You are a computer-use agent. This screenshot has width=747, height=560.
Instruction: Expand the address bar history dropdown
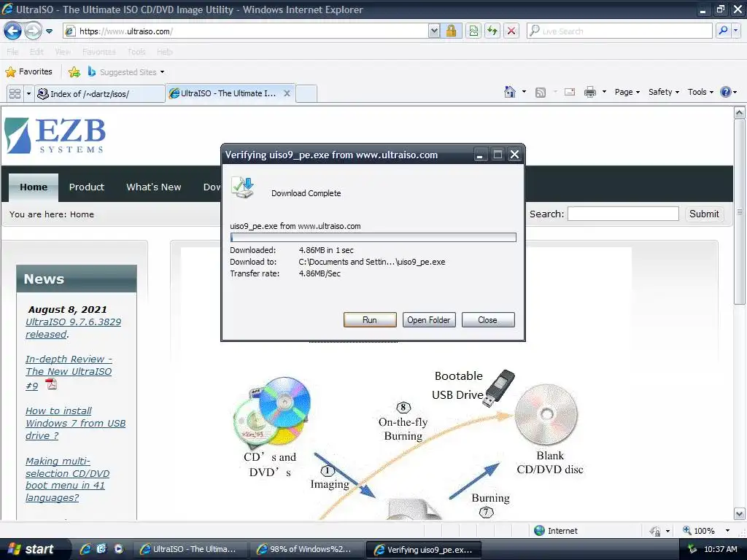(x=434, y=31)
